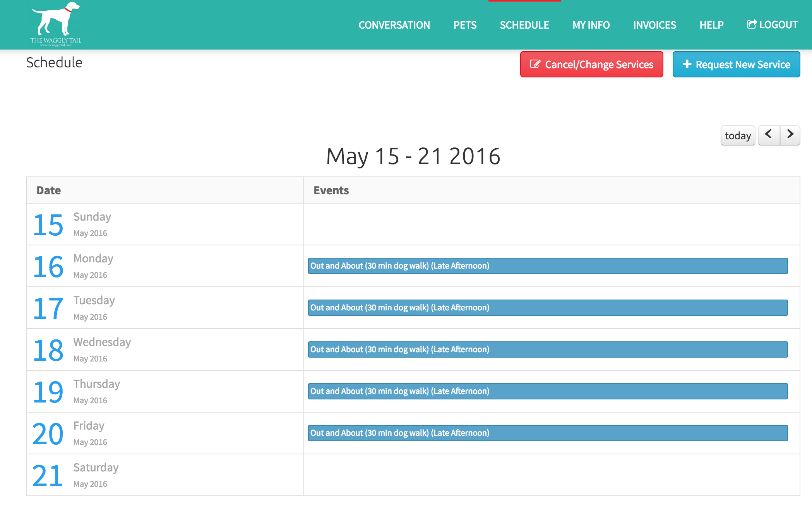This screenshot has height=507, width=812.
Task: Open Wednesday May 18 dog walk event
Action: pos(548,349)
